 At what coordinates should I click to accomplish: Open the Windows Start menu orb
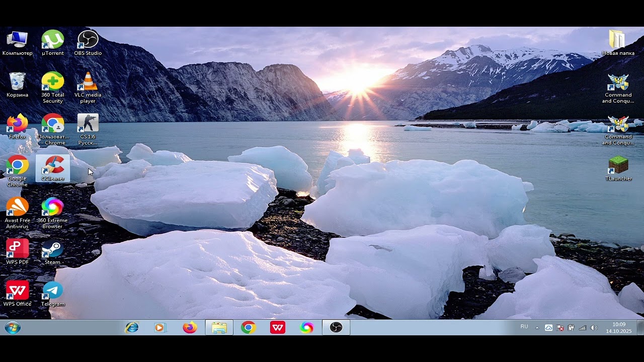[x=13, y=328]
